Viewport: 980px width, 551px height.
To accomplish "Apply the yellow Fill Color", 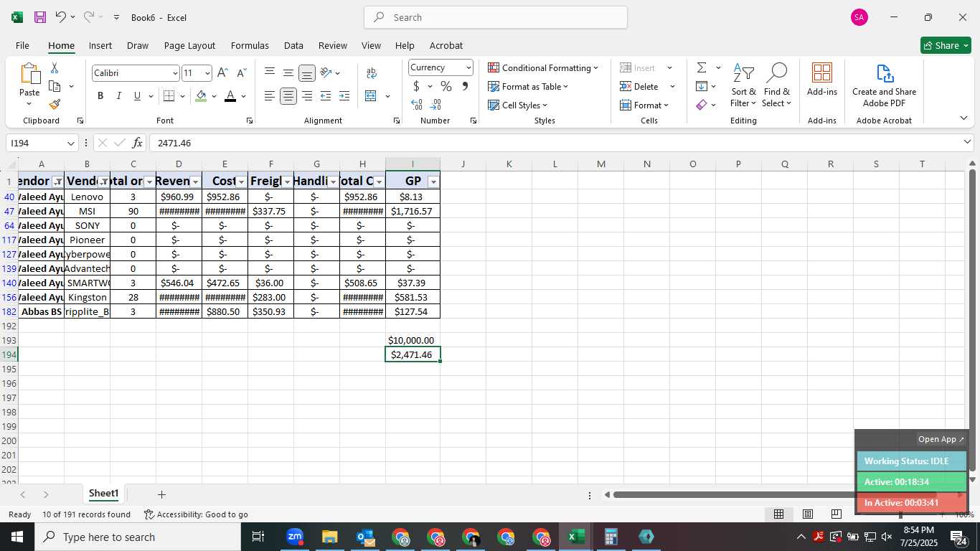I will [x=201, y=96].
